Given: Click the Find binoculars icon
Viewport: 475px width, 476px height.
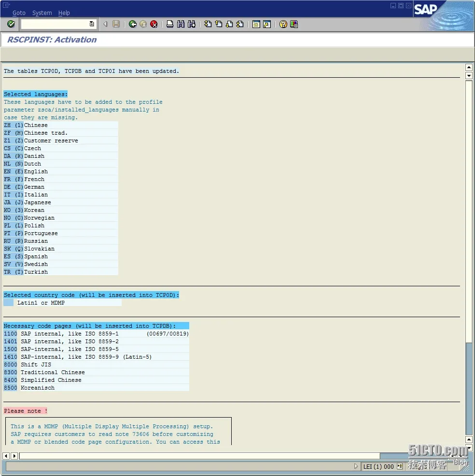Looking at the screenshot, I should click(x=181, y=24).
